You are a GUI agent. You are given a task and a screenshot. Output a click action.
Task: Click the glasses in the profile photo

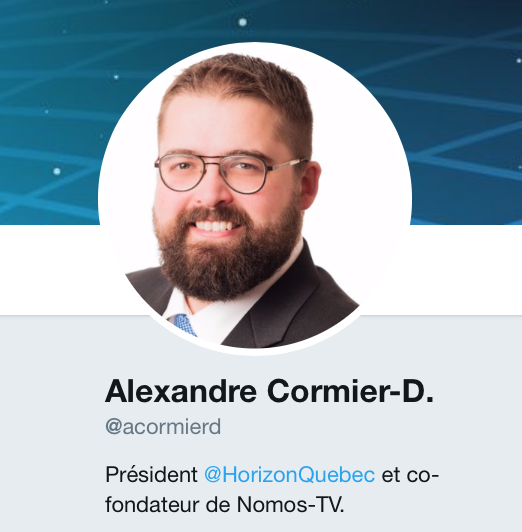pyautogui.click(x=231, y=173)
